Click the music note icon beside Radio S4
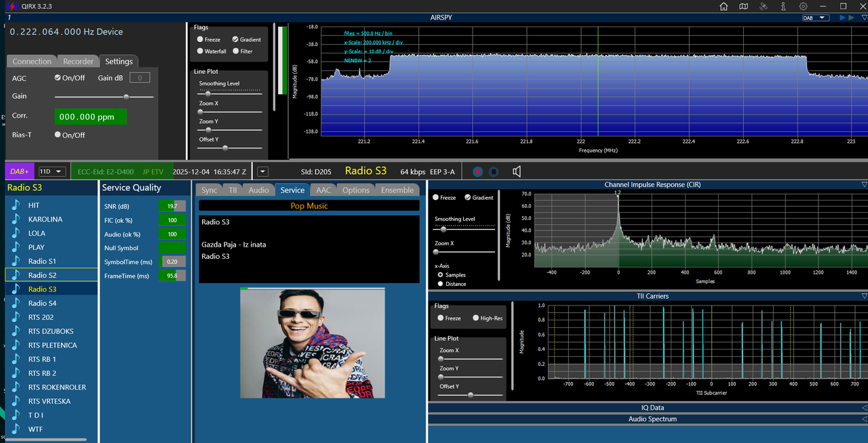This screenshot has width=868, height=443. (x=16, y=303)
